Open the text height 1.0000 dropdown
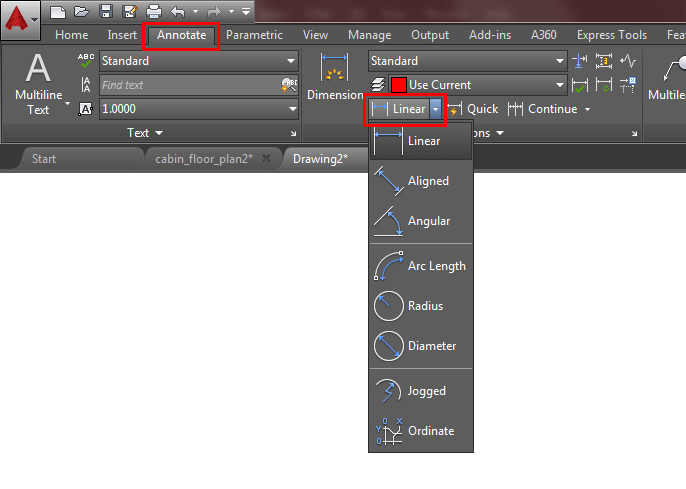This screenshot has height=489, width=686. pos(199,109)
